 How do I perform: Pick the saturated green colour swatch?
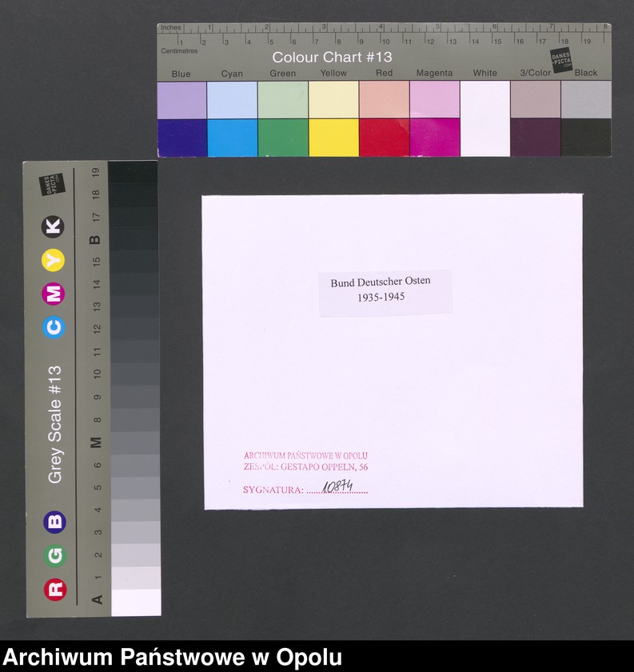[x=283, y=138]
